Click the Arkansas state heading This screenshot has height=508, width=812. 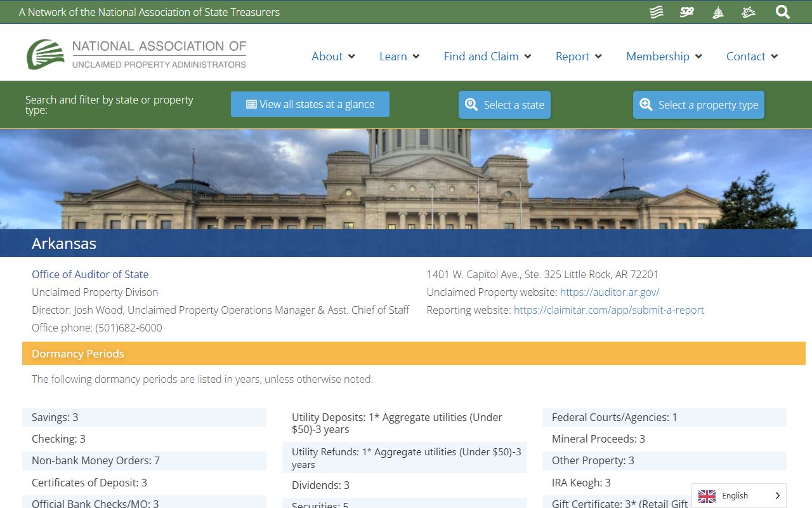pos(64,243)
